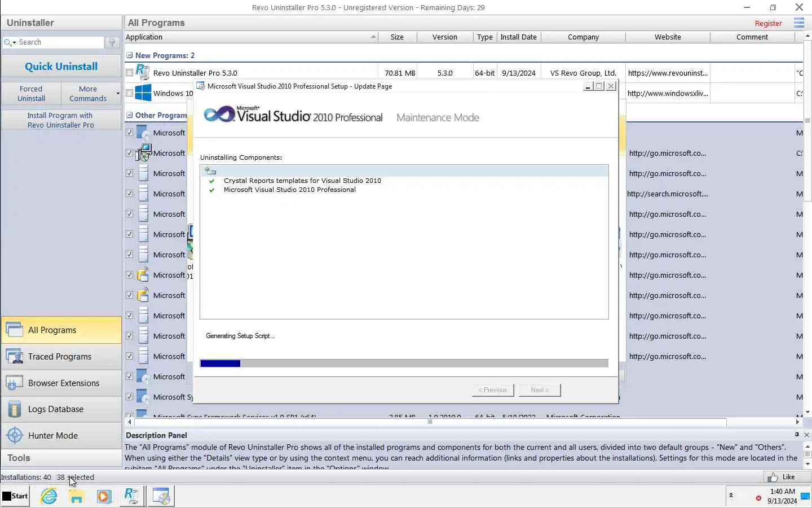Click the filter button beside Search box
This screenshot has width=812, height=508.
[x=112, y=42]
